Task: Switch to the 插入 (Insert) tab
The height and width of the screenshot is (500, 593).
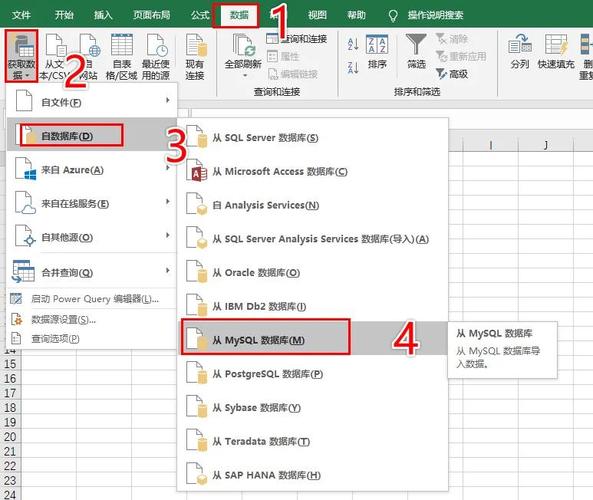Action: (103, 15)
